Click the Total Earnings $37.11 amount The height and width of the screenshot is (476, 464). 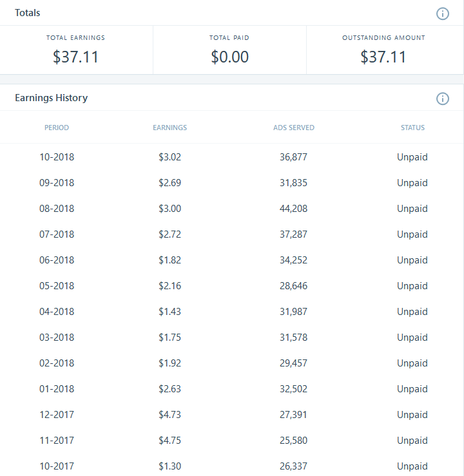pyautogui.click(x=76, y=57)
